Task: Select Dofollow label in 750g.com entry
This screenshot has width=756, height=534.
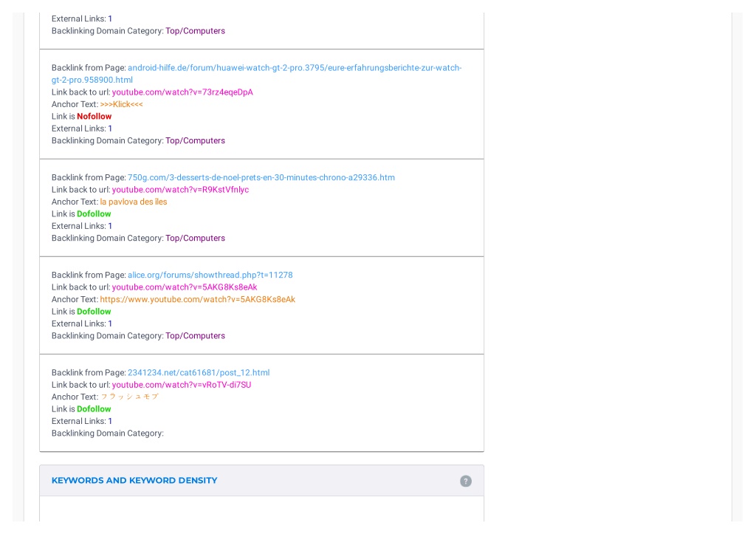Action: [x=94, y=213]
